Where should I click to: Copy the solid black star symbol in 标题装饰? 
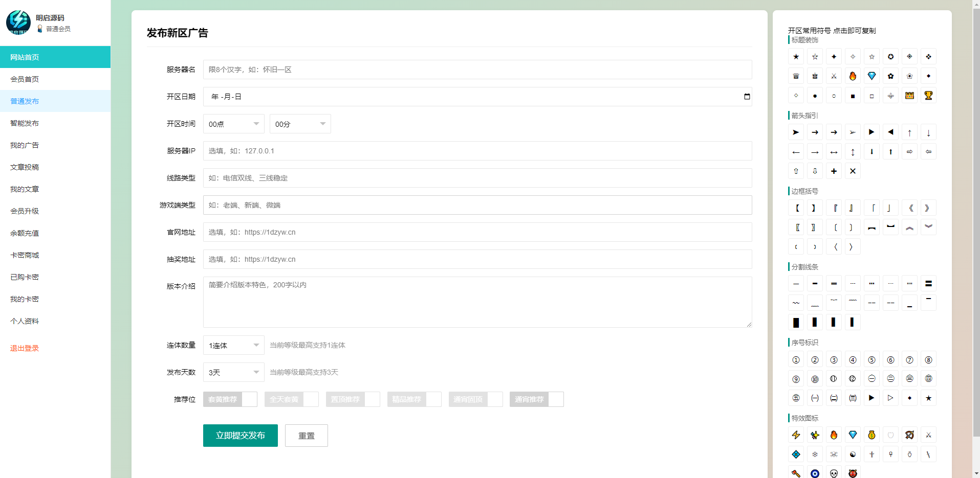tap(796, 57)
